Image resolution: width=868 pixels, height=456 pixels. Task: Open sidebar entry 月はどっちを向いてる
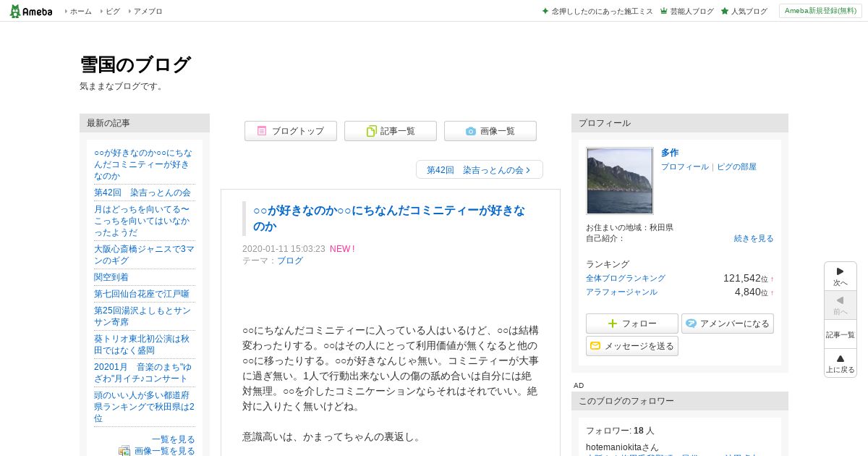point(142,221)
